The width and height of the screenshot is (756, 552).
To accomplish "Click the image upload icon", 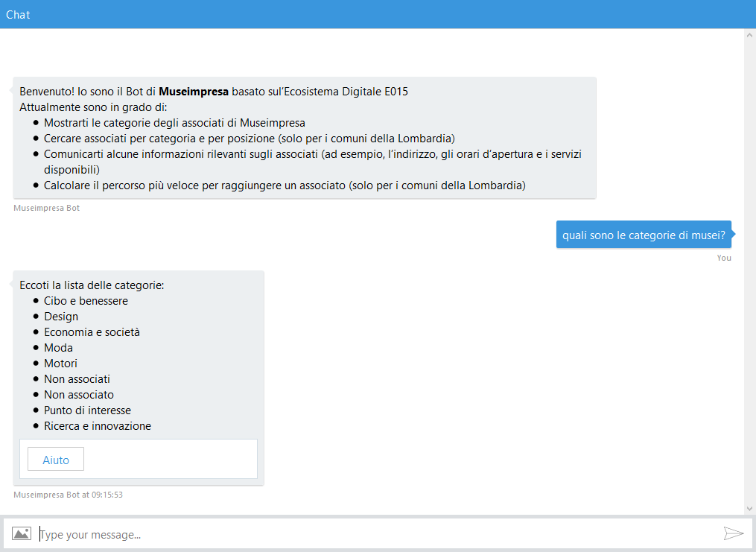I will click(21, 533).
